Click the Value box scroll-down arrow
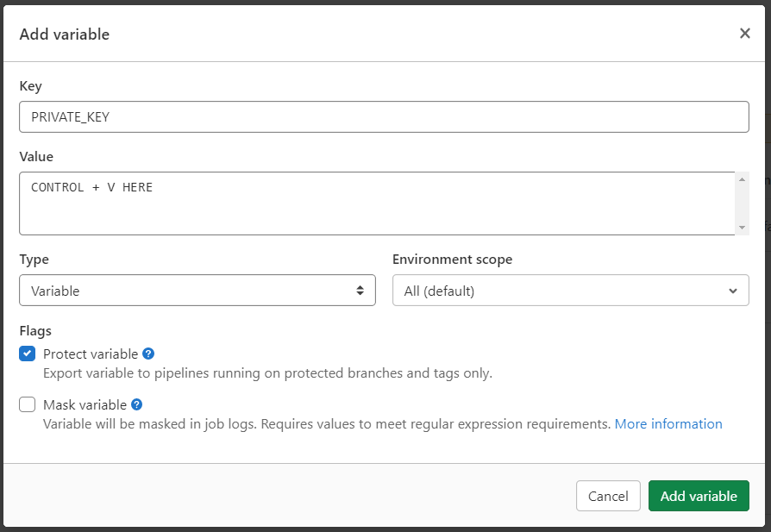Screen dimensions: 771x532 click(742, 228)
